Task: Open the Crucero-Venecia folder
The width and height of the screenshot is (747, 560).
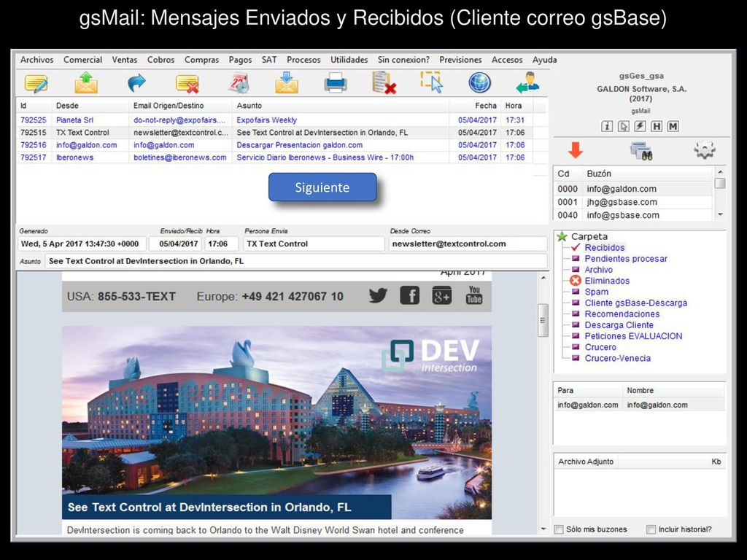Action: (x=617, y=358)
